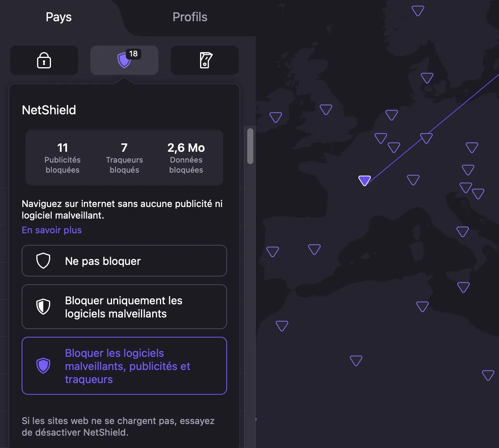Click the empty shield icon beside Ne pas bloquer

pyautogui.click(x=43, y=261)
